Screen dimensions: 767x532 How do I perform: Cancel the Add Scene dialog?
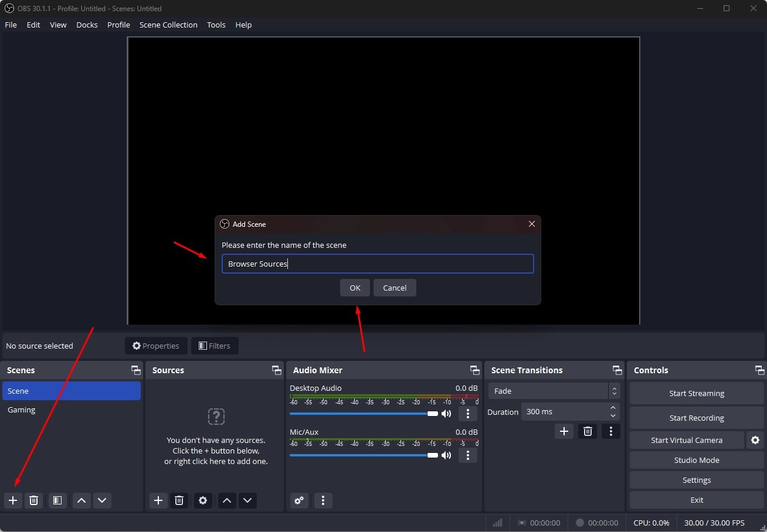395,288
